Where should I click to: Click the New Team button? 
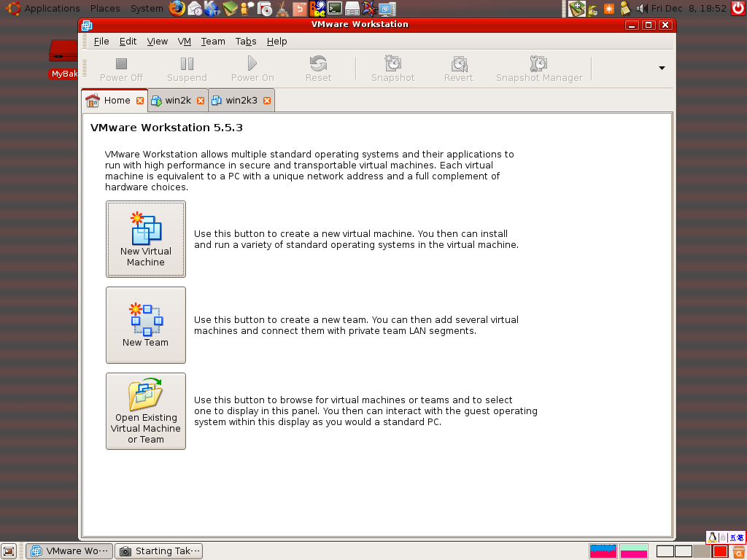[146, 325]
